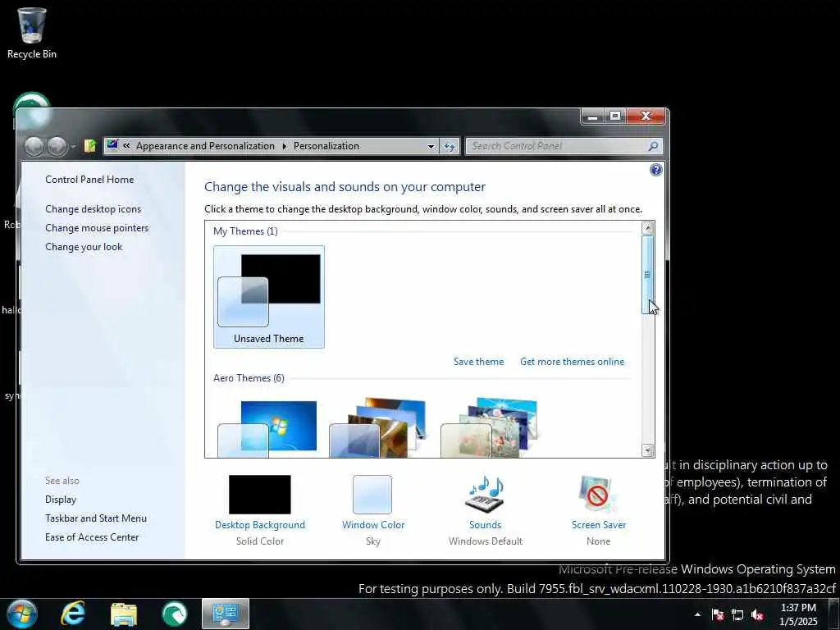840x630 pixels.
Task: Open the recent pages dropdown beside the navigation arrows
Action: point(73,146)
